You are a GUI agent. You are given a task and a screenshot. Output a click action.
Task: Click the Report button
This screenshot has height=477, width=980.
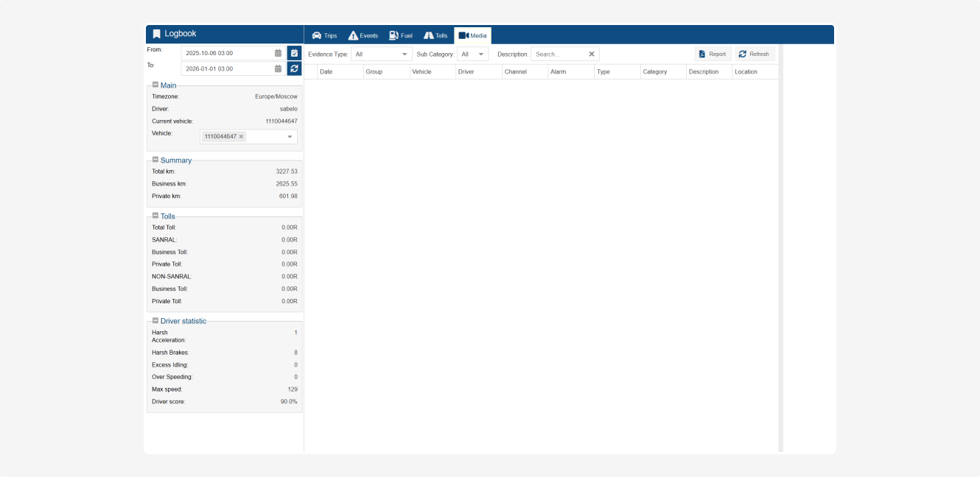712,54
